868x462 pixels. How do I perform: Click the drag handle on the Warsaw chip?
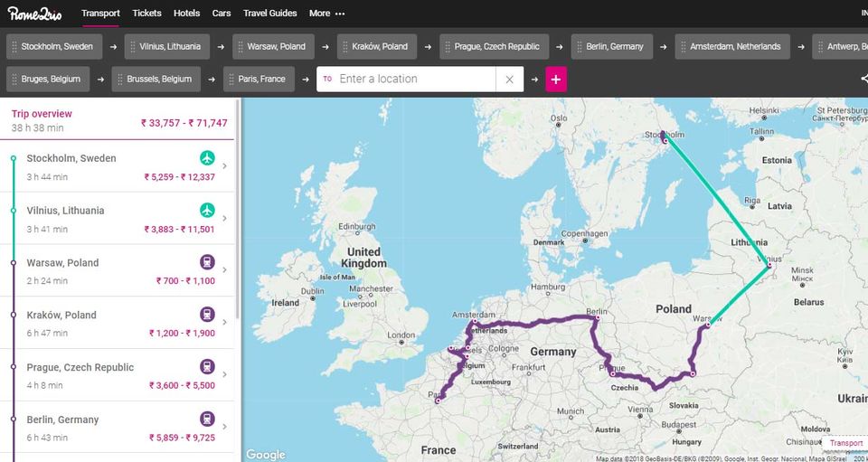[241, 46]
